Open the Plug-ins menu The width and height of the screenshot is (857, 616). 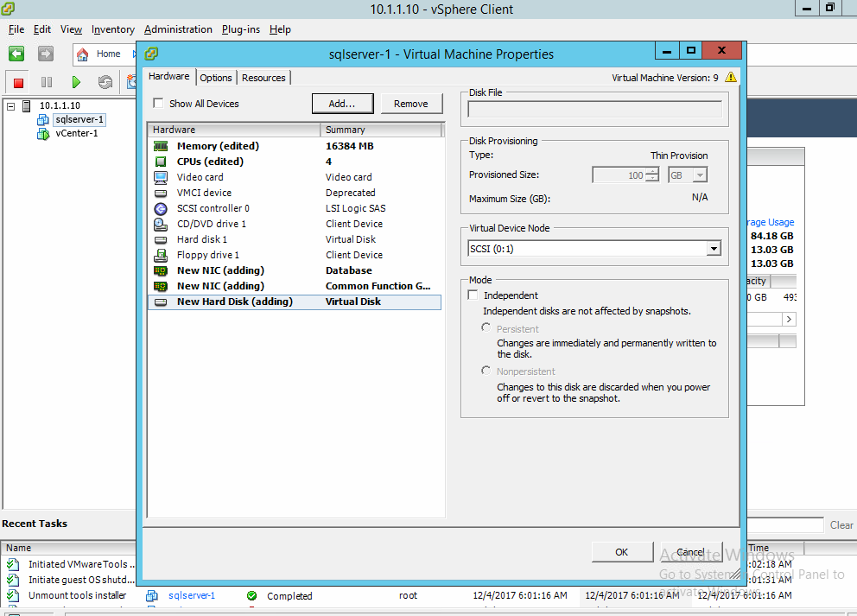click(241, 29)
